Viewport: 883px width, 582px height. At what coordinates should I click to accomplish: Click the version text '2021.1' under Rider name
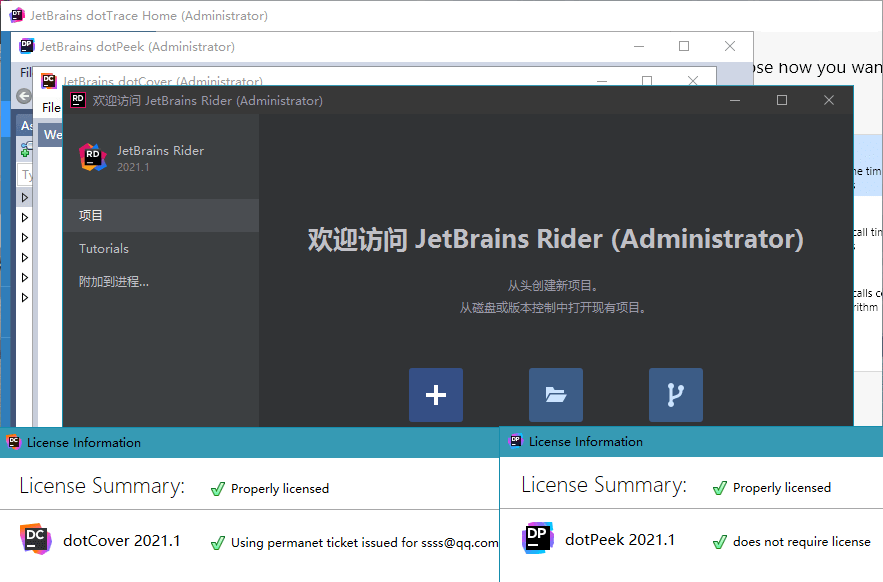[133, 167]
